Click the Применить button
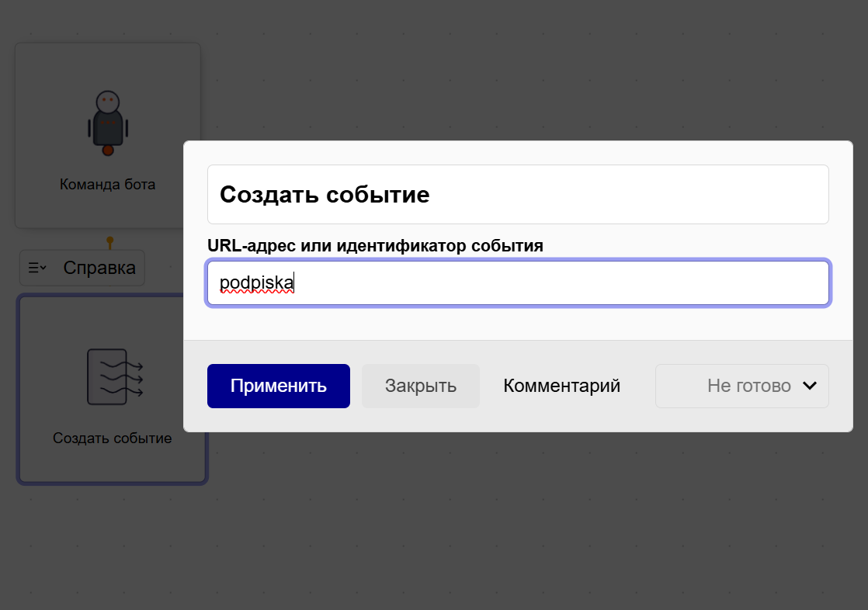The width and height of the screenshot is (868, 610). pos(279,386)
